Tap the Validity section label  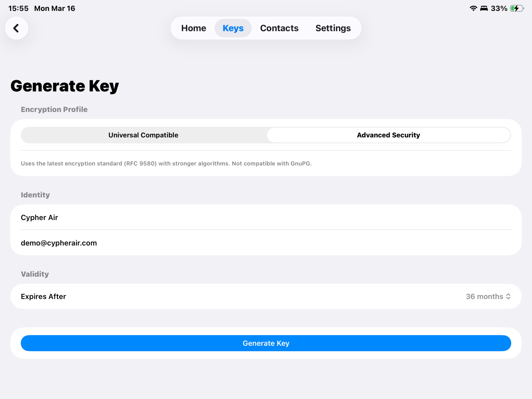pyautogui.click(x=35, y=274)
